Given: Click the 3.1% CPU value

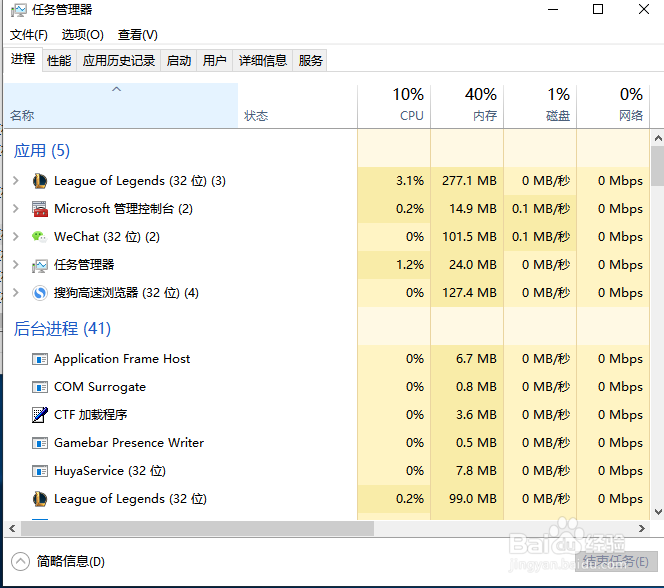Looking at the screenshot, I should point(409,181).
